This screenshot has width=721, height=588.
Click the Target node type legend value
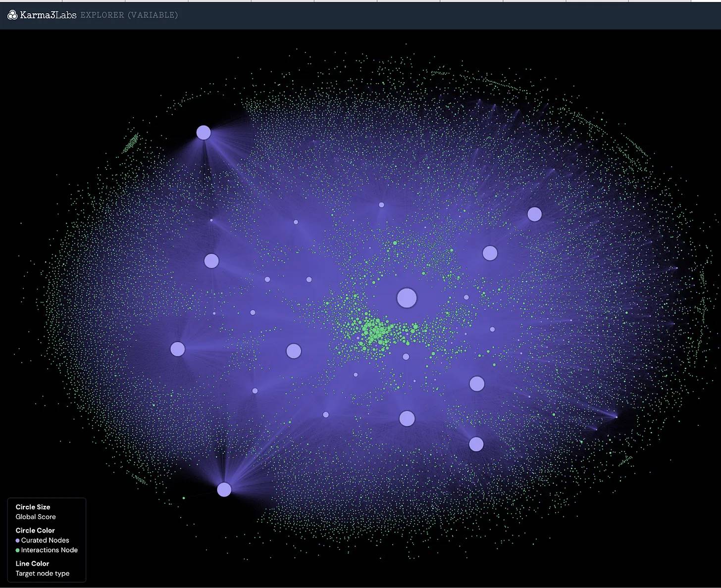pos(43,574)
